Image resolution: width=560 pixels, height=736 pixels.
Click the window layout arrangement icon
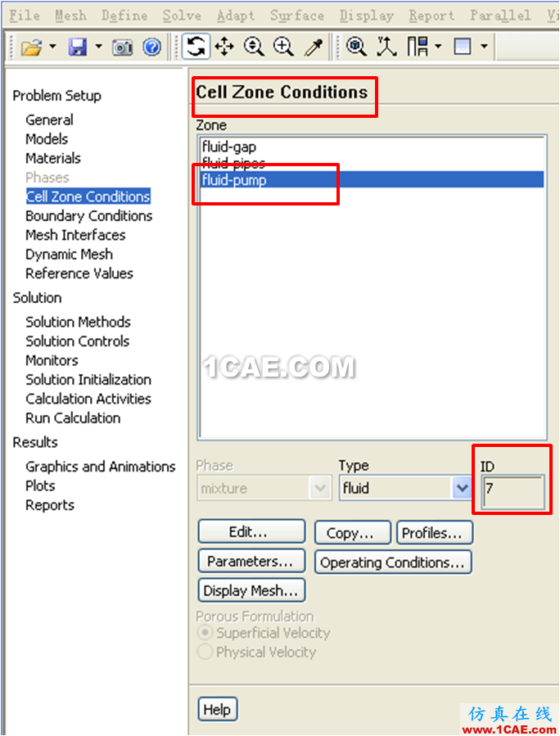pyautogui.click(x=418, y=47)
